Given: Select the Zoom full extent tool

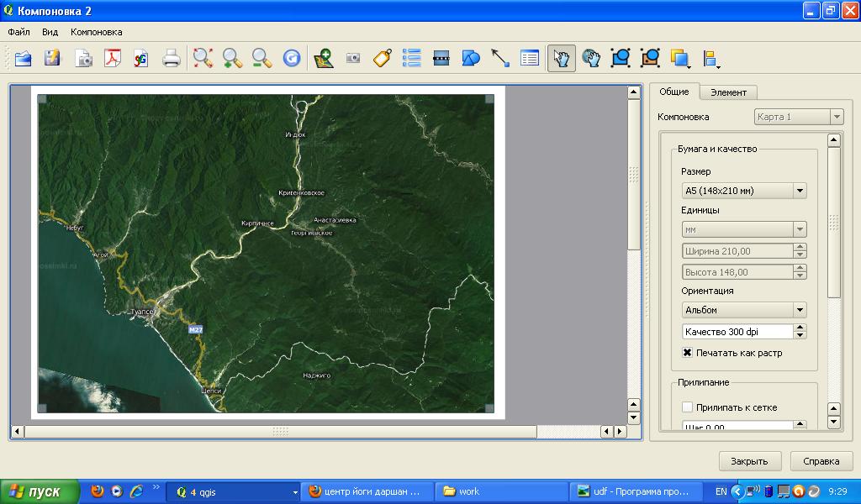Looking at the screenshot, I should [x=203, y=58].
